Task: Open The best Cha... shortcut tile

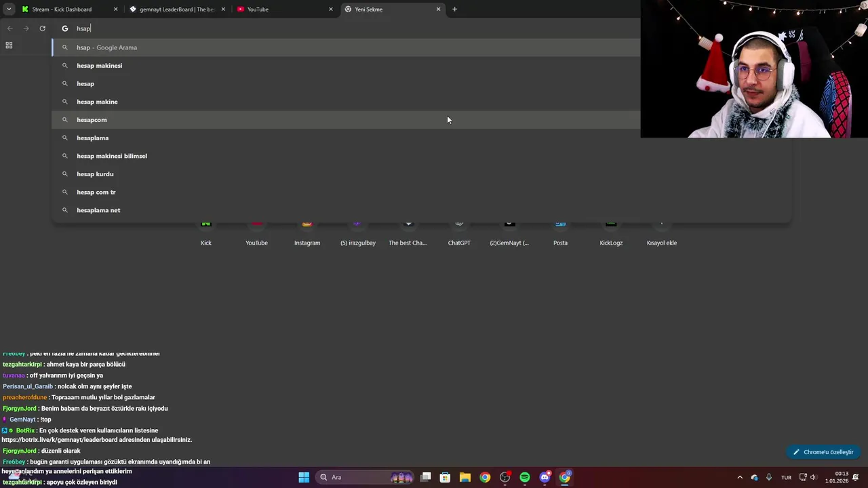Action: coord(408,233)
